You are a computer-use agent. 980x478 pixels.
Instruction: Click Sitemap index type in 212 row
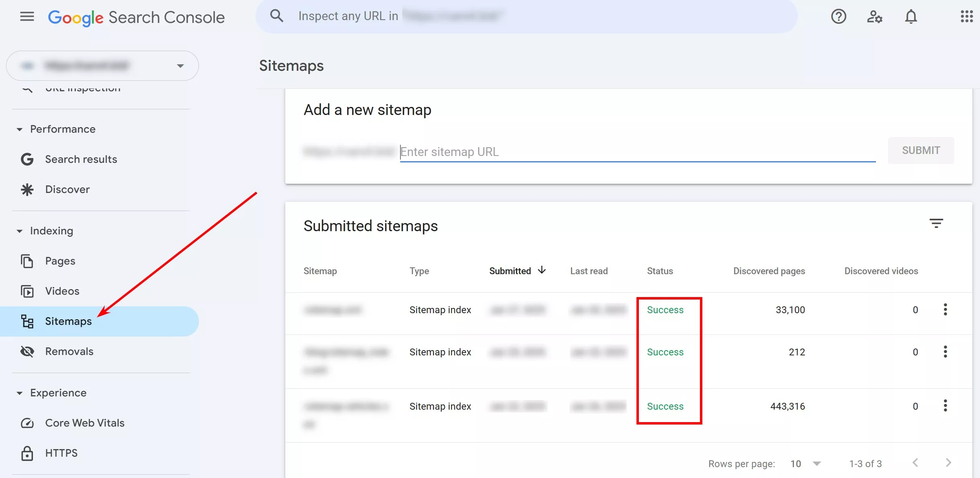click(x=440, y=352)
